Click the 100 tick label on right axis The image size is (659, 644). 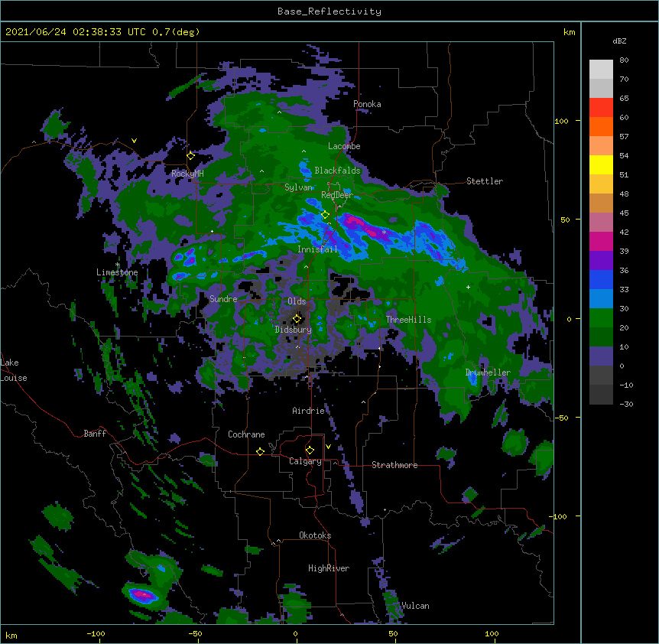561,121
